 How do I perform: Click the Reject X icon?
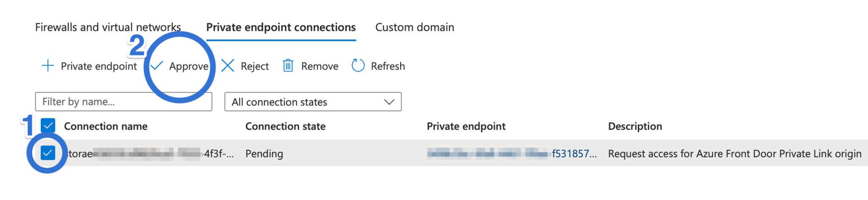click(228, 66)
